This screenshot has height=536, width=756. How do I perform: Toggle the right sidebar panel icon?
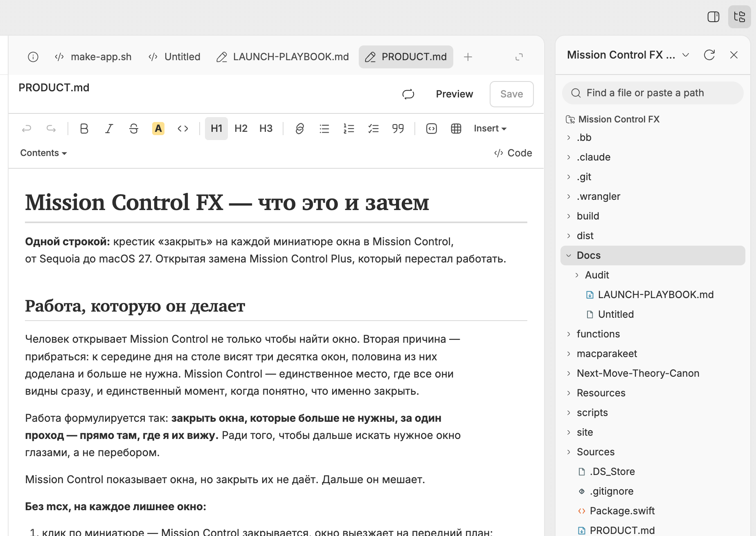click(713, 17)
